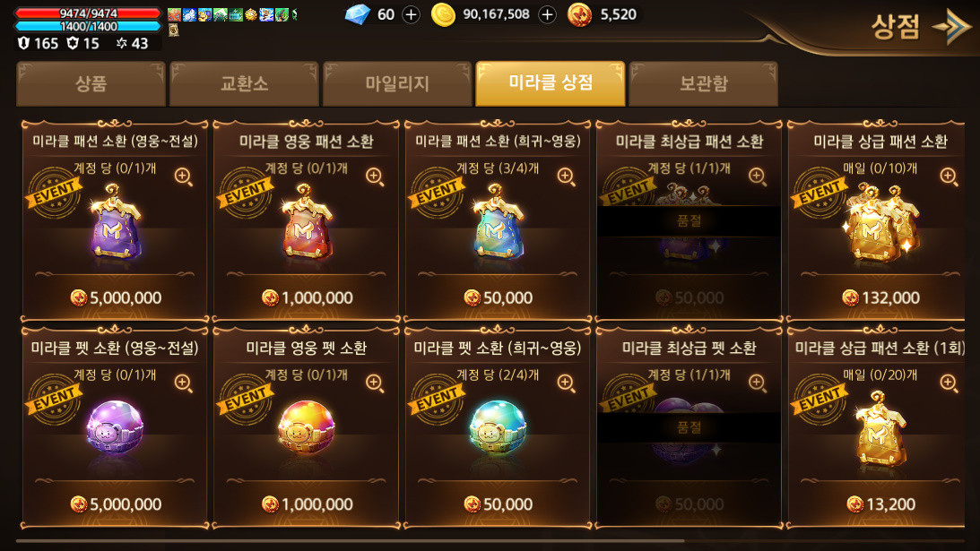Buy 미라클 상급 패션 소환 for 132,000
980x551 pixels.
coord(880,298)
